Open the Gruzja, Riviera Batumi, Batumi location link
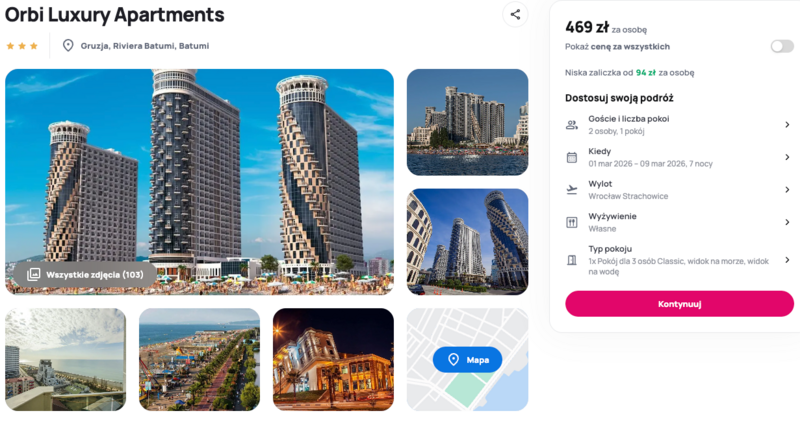The image size is (800, 424). [145, 46]
